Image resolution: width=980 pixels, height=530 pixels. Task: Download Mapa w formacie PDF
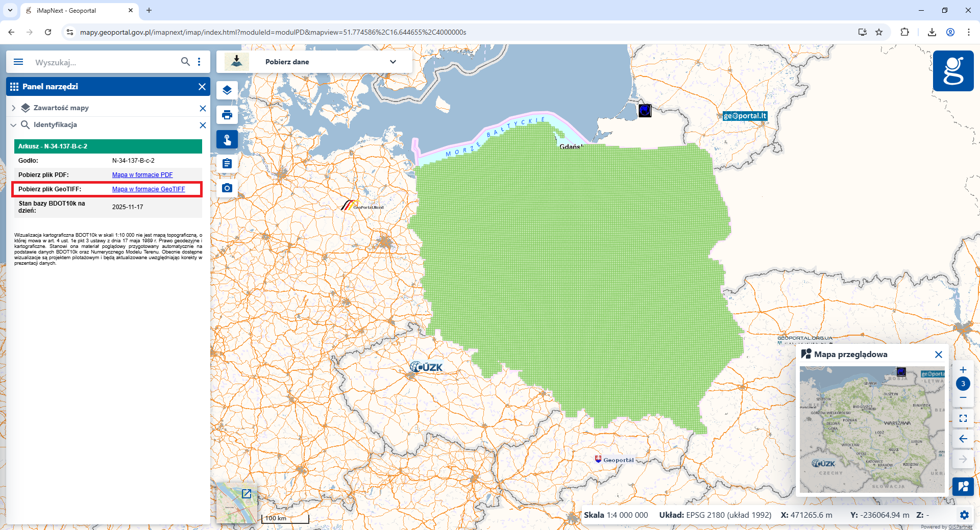click(x=142, y=174)
